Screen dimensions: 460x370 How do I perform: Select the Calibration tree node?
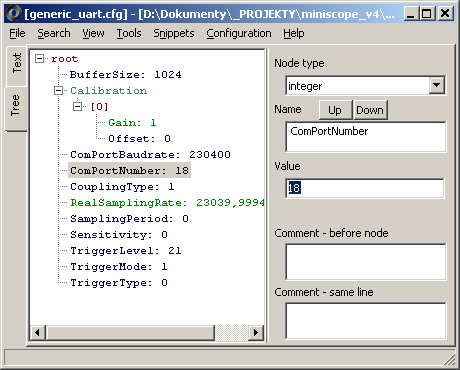click(108, 91)
